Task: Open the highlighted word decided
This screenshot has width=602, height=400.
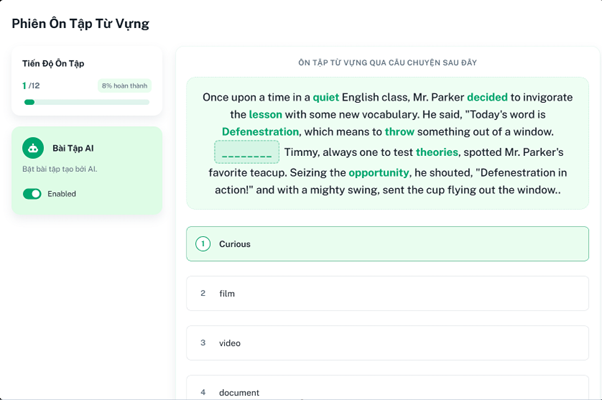Action: (487, 98)
